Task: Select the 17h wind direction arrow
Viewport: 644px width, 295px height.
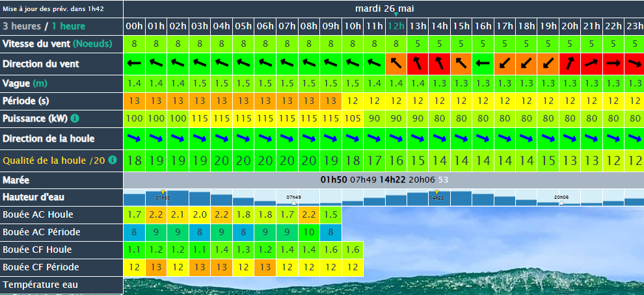Action: [505, 64]
